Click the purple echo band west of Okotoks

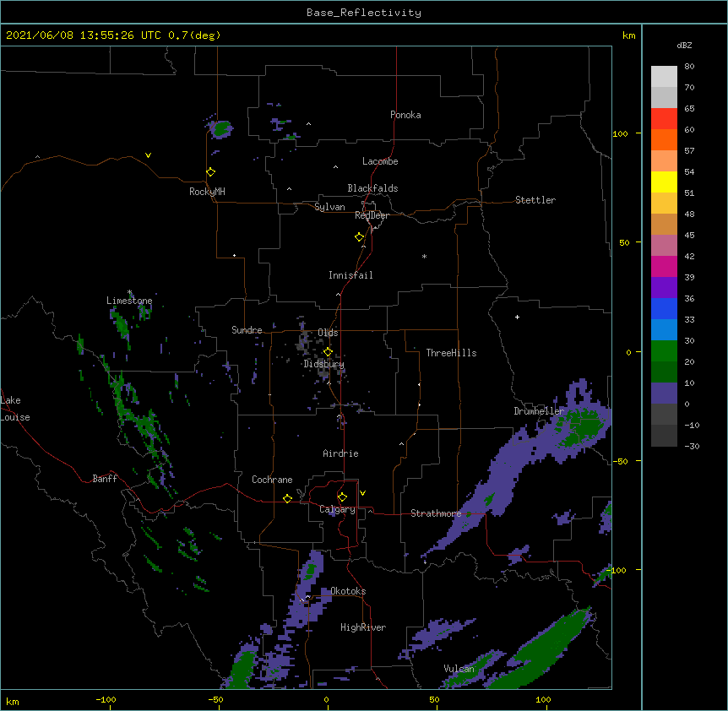point(307,589)
